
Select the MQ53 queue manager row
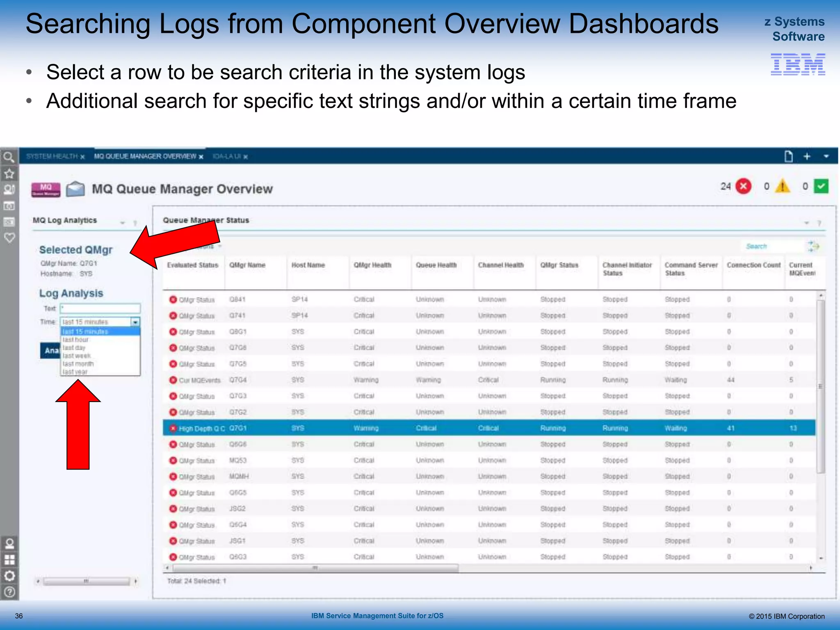(x=489, y=460)
